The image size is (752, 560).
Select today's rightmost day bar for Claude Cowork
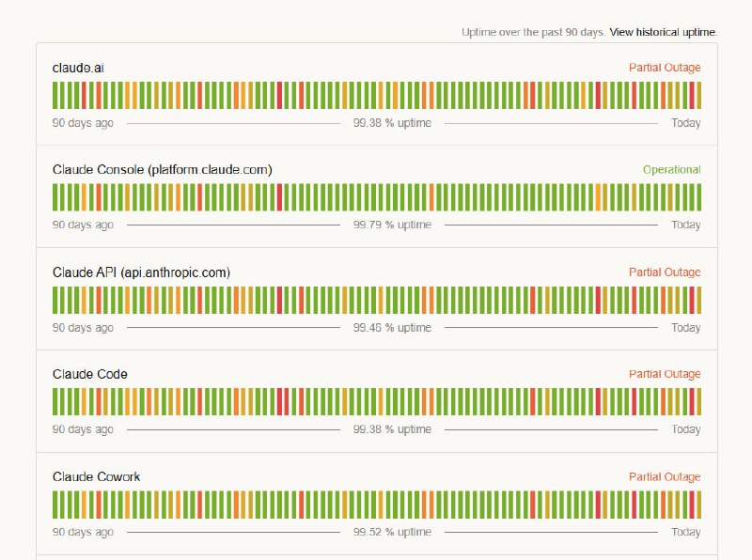pos(698,505)
